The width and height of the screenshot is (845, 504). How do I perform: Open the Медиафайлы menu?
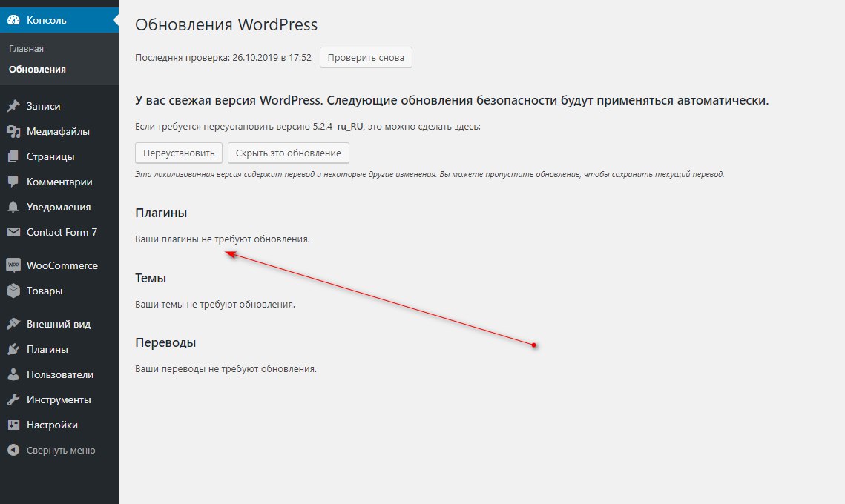[x=59, y=131]
